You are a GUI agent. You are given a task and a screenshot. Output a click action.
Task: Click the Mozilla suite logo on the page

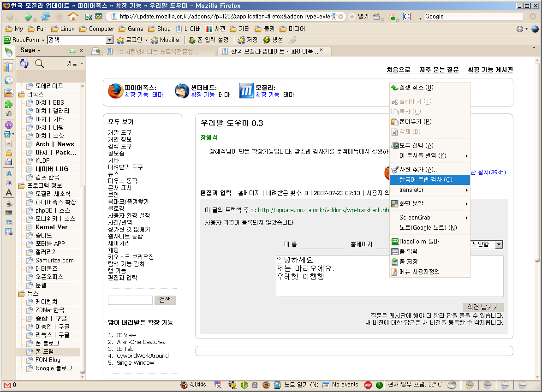coord(246,91)
